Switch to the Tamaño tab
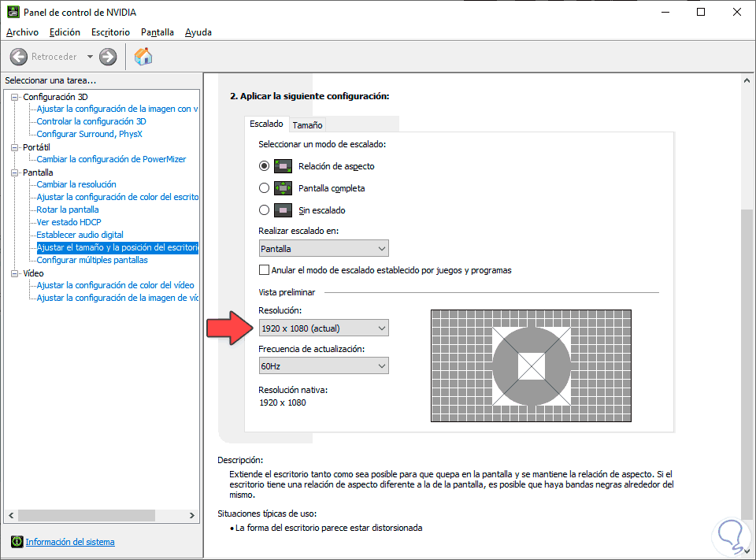The height and width of the screenshot is (560, 756). 307,125
